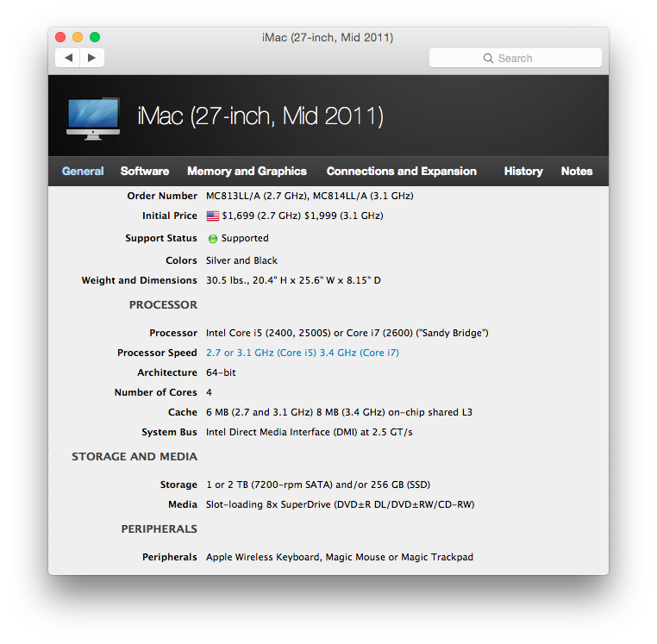This screenshot has height=644, width=657.
Task: Focus the Search input field
Action: pos(516,58)
